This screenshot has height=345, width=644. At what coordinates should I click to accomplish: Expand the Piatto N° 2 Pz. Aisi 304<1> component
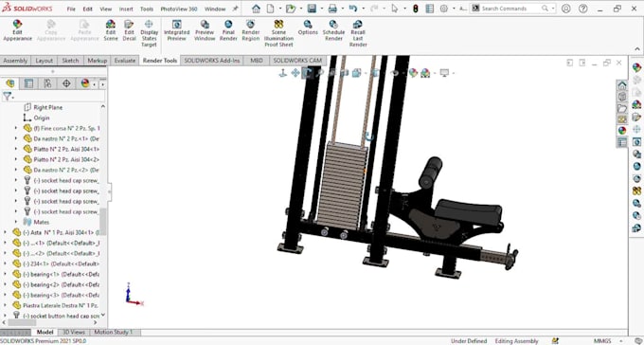click(16, 149)
